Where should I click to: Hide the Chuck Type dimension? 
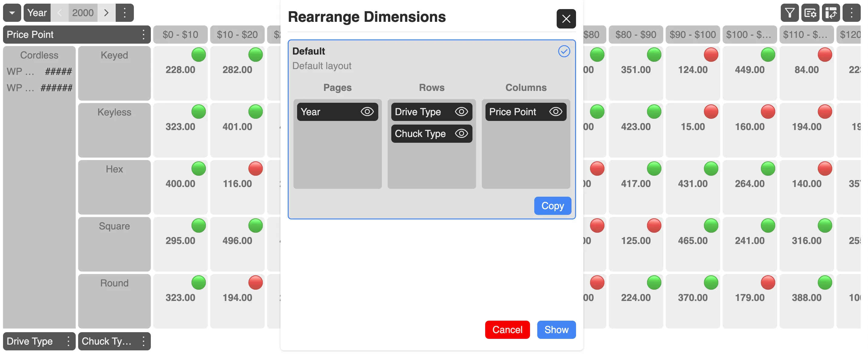461,134
